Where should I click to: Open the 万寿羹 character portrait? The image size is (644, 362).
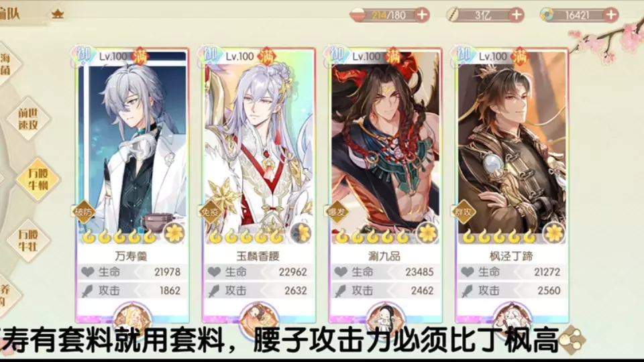pos(133,143)
